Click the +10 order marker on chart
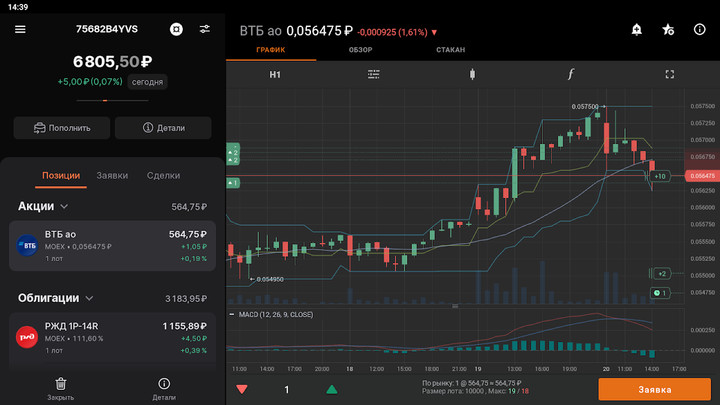This screenshot has height=405, width=720. [x=660, y=176]
